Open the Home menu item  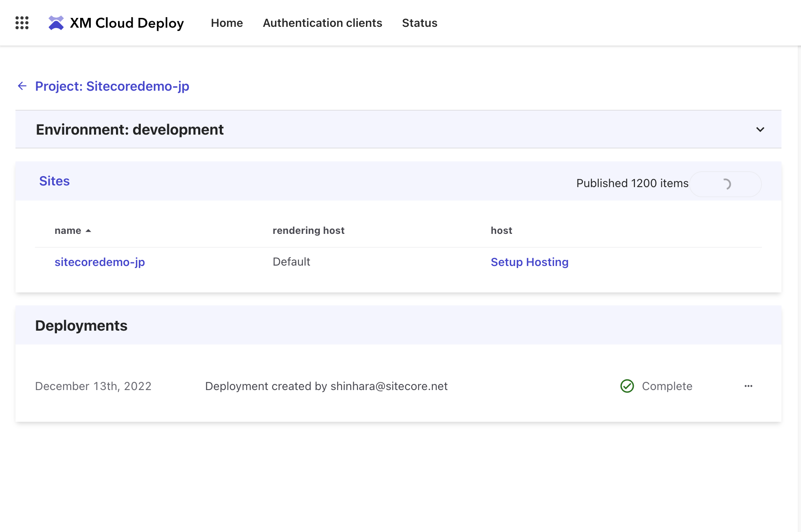coord(227,23)
